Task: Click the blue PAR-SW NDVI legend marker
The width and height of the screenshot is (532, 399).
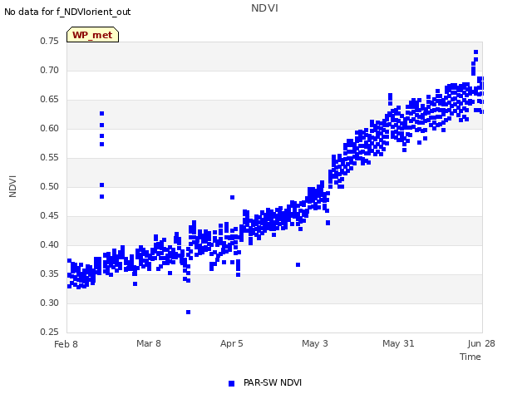Action: 231,383
